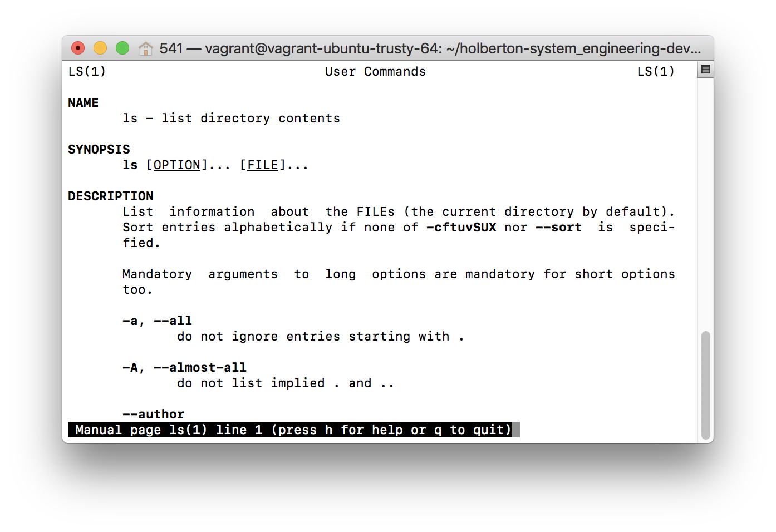Click the terminal scrollbar thumb
This screenshot has height=532, width=776.
(705, 385)
